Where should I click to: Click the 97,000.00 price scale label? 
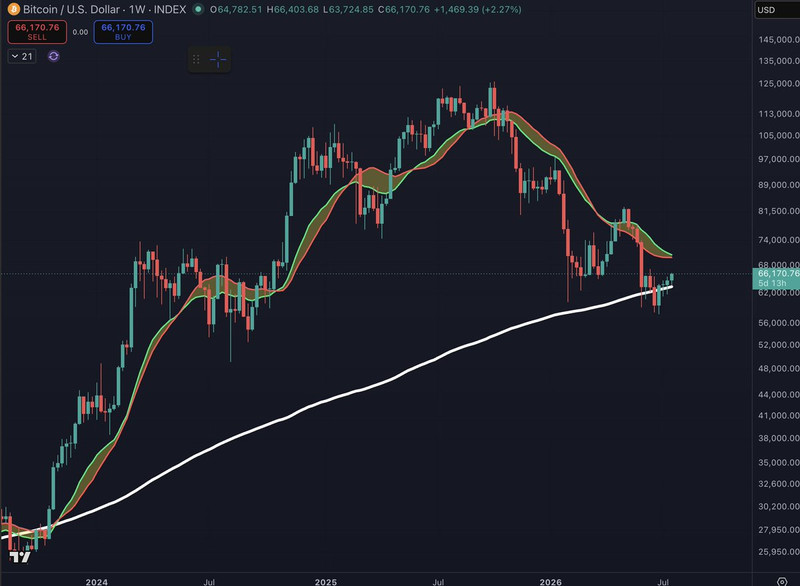coord(779,160)
